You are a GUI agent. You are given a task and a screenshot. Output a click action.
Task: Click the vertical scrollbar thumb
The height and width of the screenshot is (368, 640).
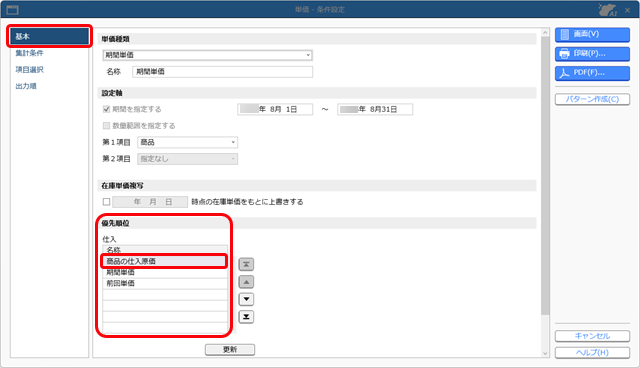[545, 175]
